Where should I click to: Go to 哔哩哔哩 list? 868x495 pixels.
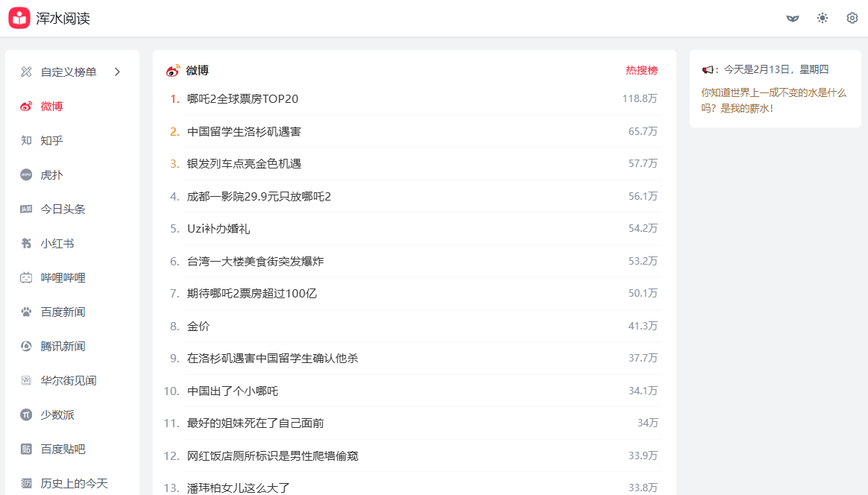click(x=63, y=278)
